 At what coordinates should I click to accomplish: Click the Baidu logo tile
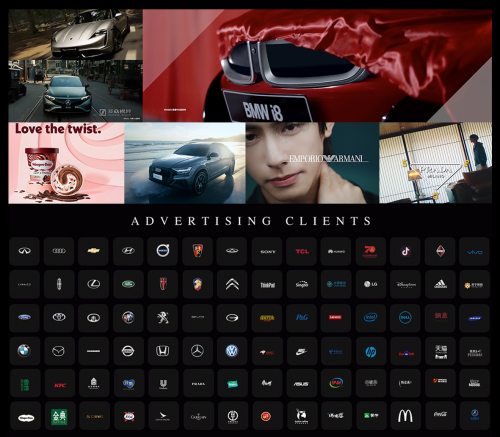click(405, 351)
